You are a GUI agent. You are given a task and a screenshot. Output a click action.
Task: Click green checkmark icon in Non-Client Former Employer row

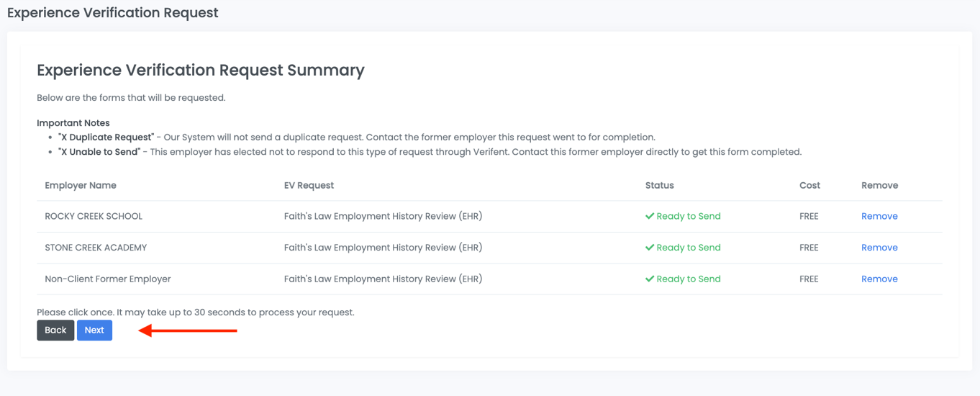coord(650,279)
